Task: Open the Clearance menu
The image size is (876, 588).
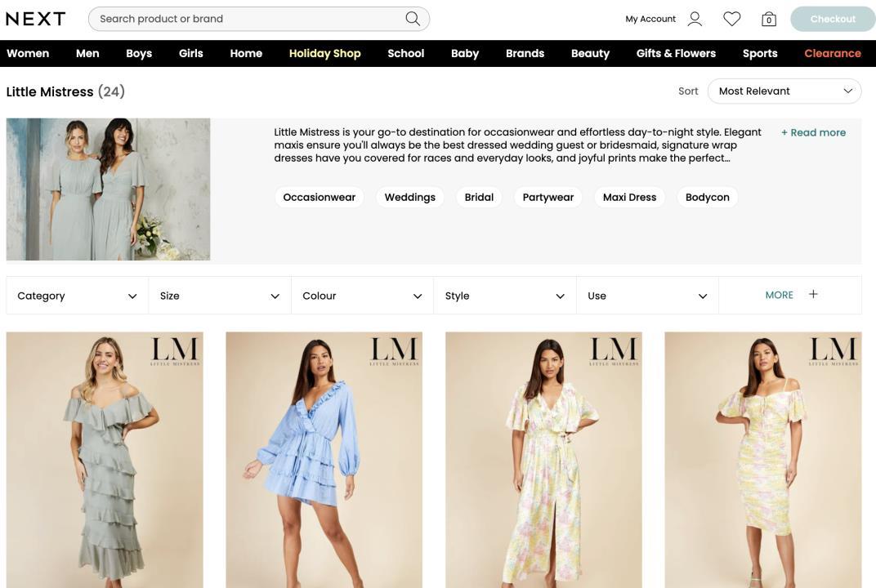Action: point(833,54)
